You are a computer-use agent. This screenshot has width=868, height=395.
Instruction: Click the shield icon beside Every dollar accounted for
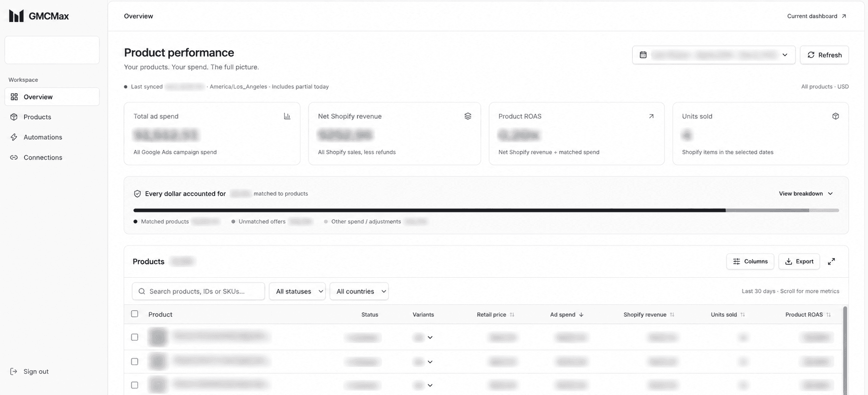click(x=137, y=193)
